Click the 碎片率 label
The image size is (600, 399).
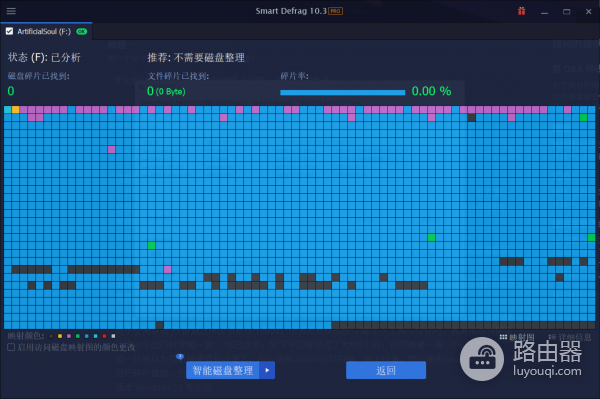pos(294,76)
